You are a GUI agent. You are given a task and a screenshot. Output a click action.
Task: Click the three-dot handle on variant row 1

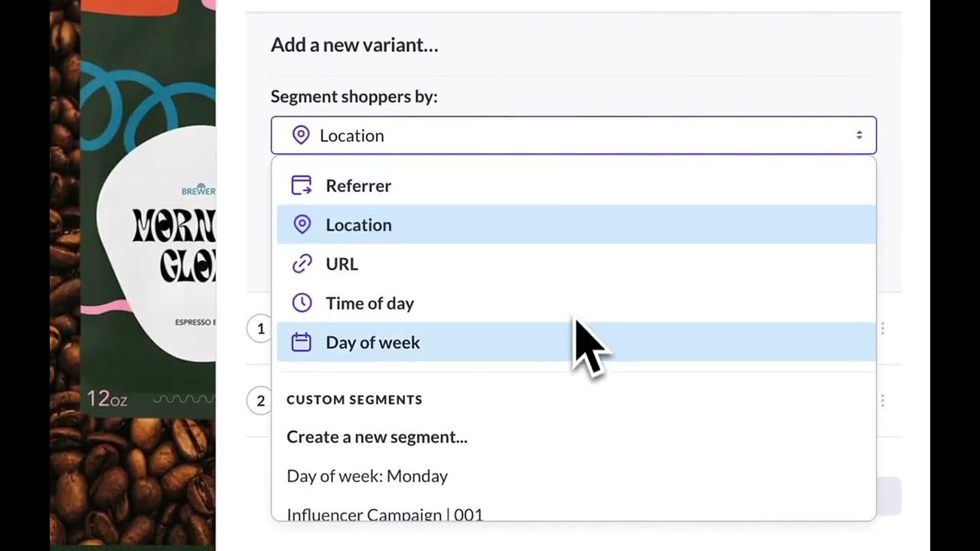883,328
